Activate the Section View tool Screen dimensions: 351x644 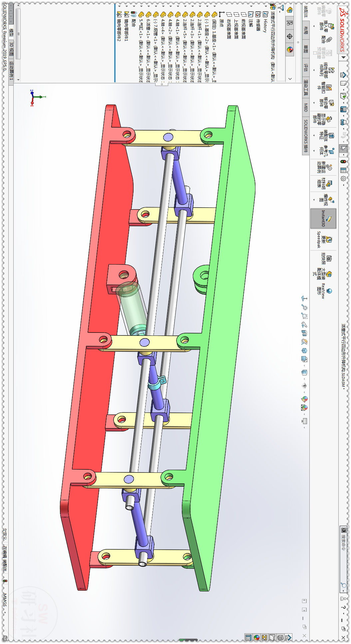pos(304,333)
